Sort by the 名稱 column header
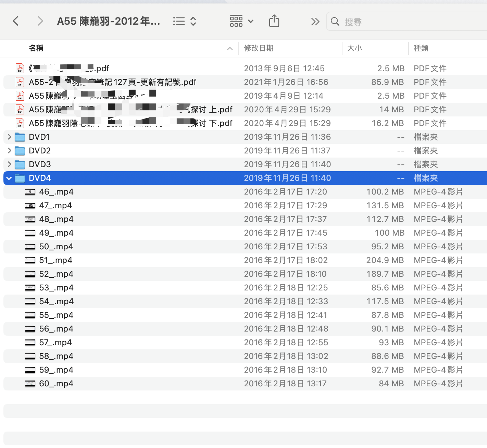The image size is (487, 448). coord(36,48)
